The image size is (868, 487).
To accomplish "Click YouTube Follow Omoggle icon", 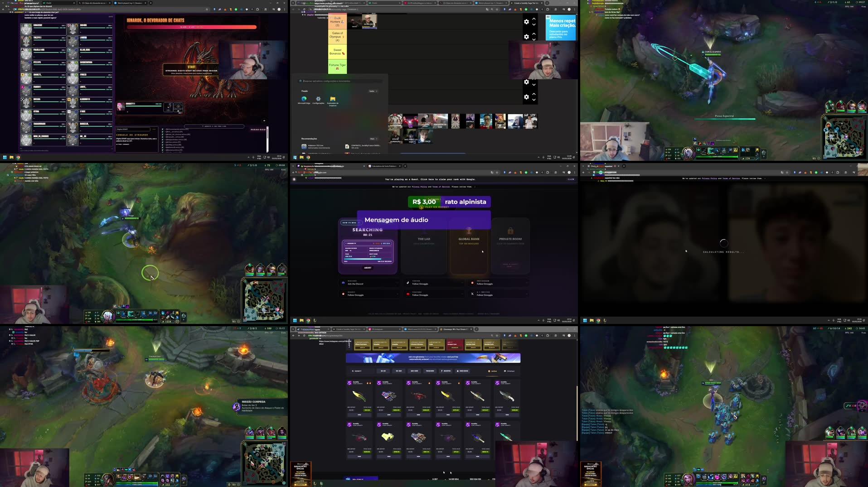I will pyautogui.click(x=408, y=294).
